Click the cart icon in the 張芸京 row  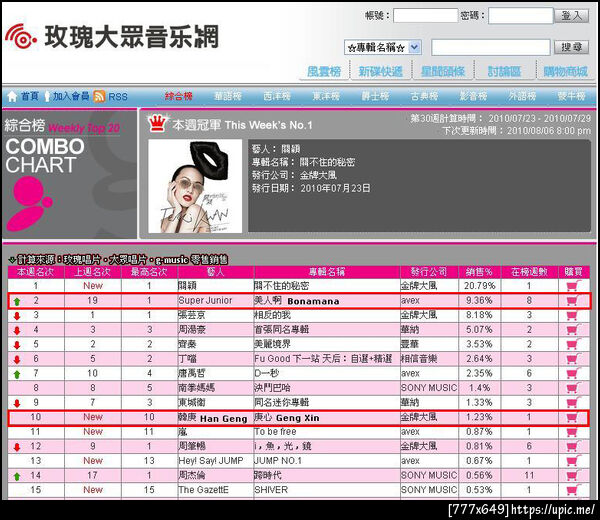pyautogui.click(x=573, y=315)
